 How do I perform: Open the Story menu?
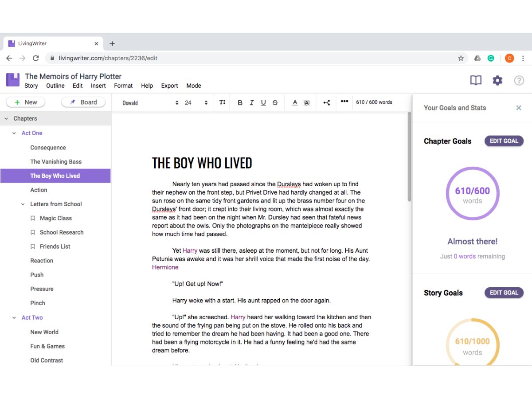[31, 86]
